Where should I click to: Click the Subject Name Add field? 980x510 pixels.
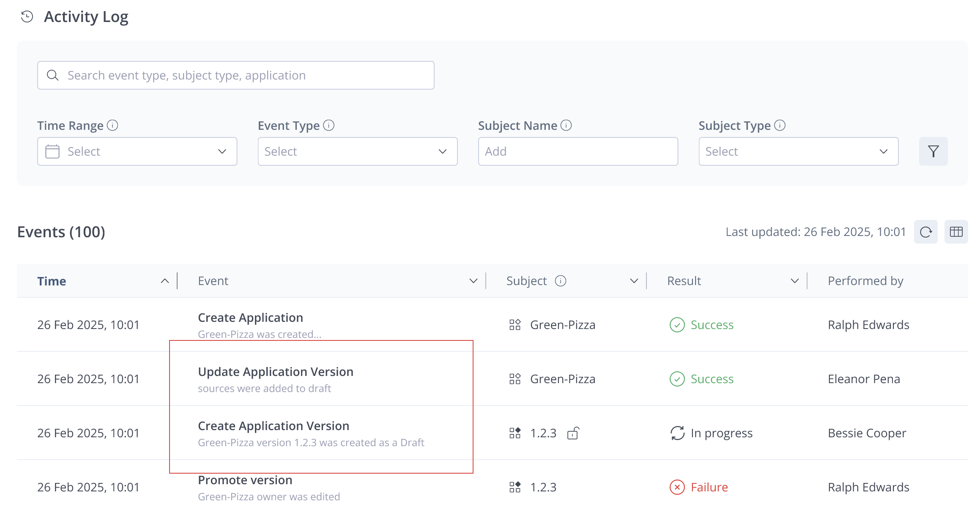578,151
